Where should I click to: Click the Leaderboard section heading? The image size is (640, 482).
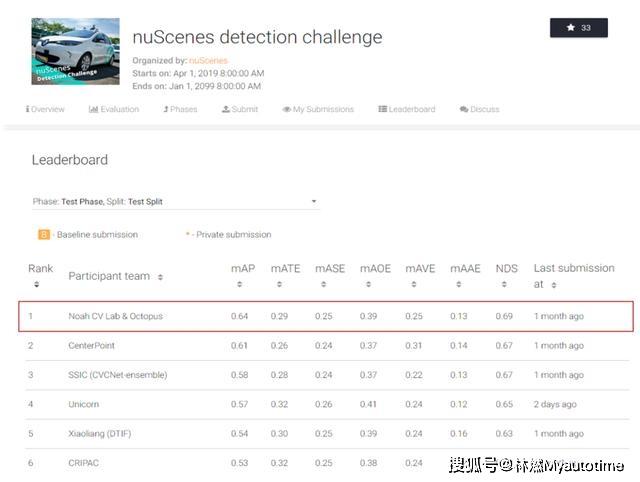pos(70,160)
